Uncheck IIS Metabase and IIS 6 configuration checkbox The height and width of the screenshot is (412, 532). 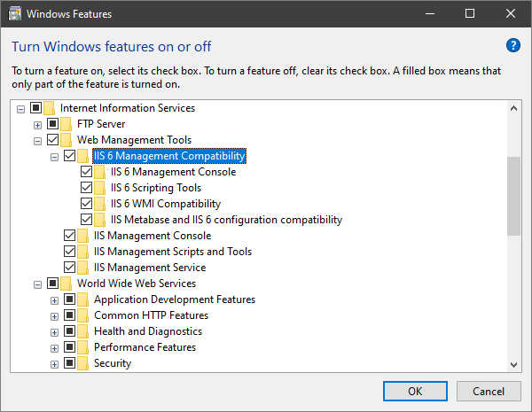tap(87, 220)
